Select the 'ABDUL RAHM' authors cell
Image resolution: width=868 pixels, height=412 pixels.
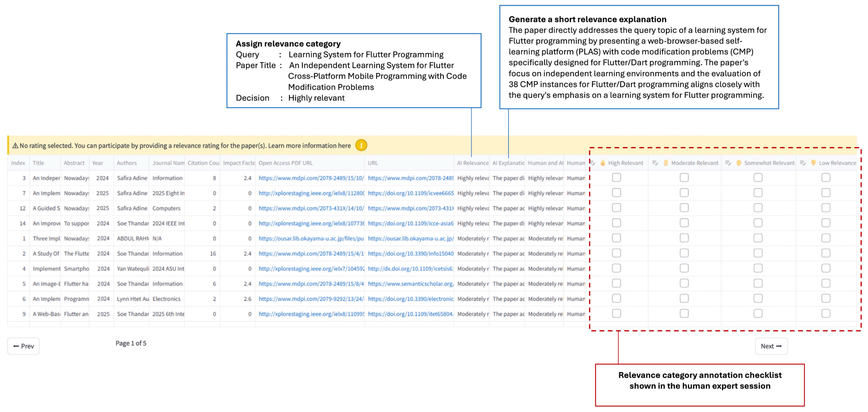(131, 238)
